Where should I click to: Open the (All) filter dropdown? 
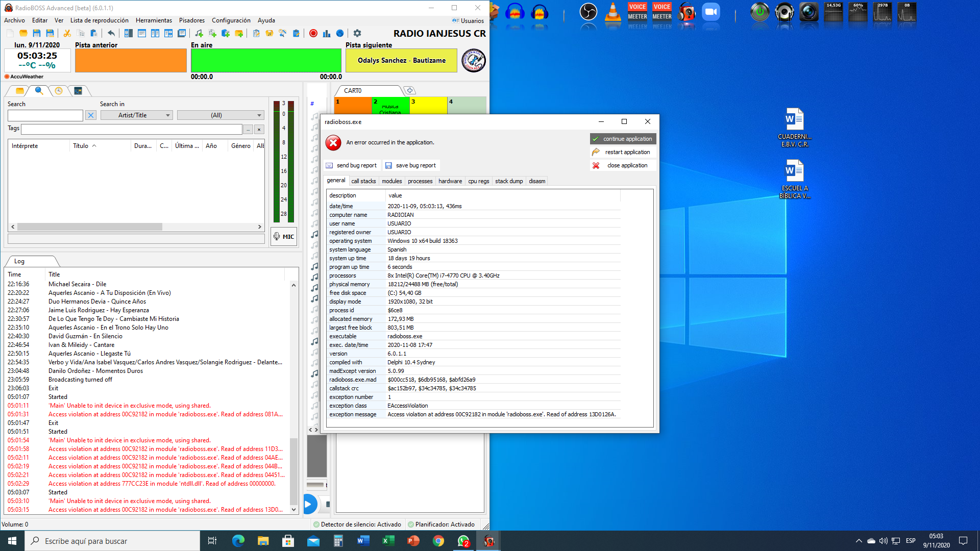coord(220,115)
